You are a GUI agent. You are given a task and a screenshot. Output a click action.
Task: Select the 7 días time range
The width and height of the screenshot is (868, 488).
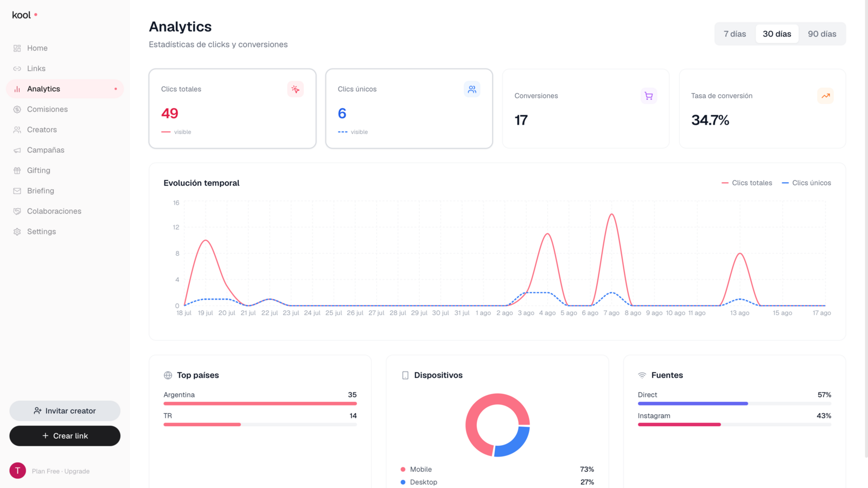point(735,34)
